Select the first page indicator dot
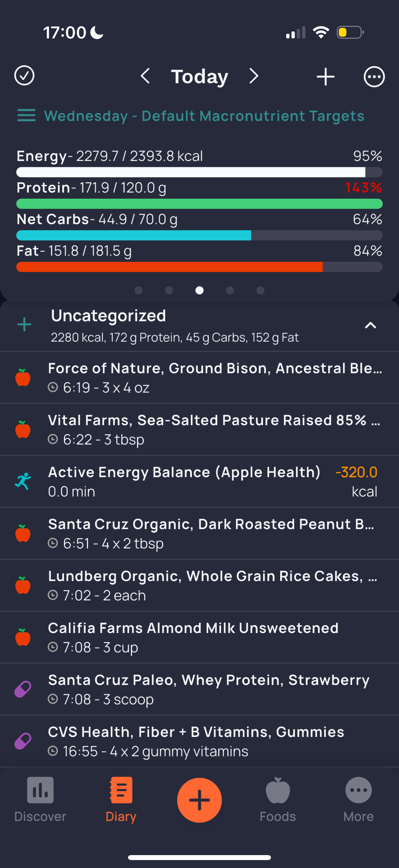Viewport: 399px width, 868px height. (138, 290)
